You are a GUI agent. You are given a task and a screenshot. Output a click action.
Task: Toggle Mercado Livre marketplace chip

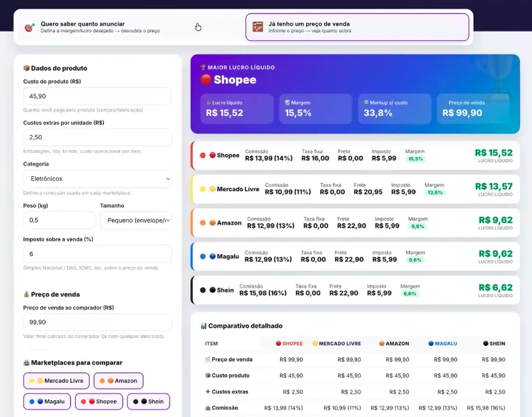tap(56, 381)
